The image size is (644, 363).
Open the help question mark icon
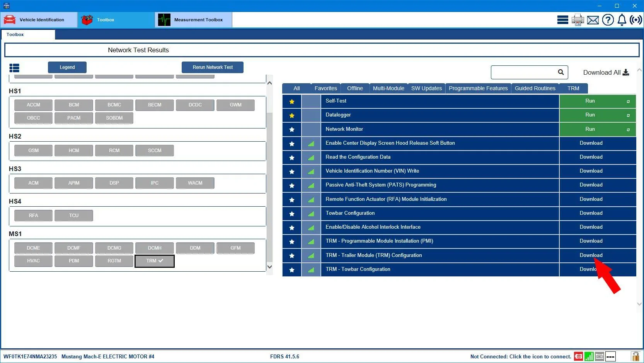[608, 20]
